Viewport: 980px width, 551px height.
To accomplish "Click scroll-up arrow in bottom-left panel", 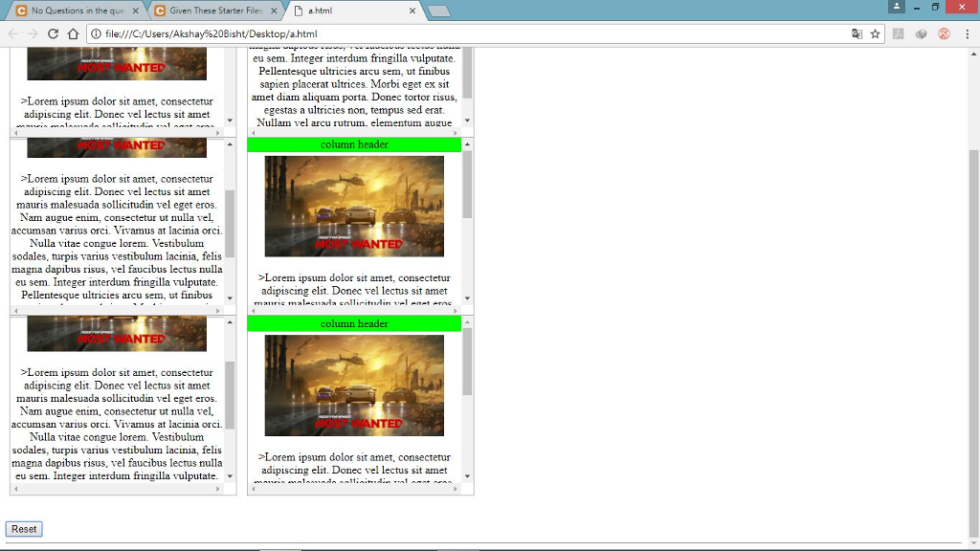I will click(x=230, y=322).
